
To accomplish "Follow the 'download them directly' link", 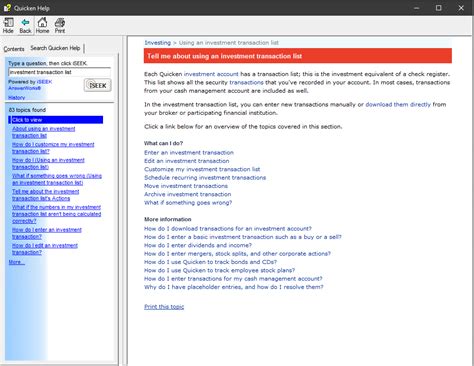I will [398, 104].
